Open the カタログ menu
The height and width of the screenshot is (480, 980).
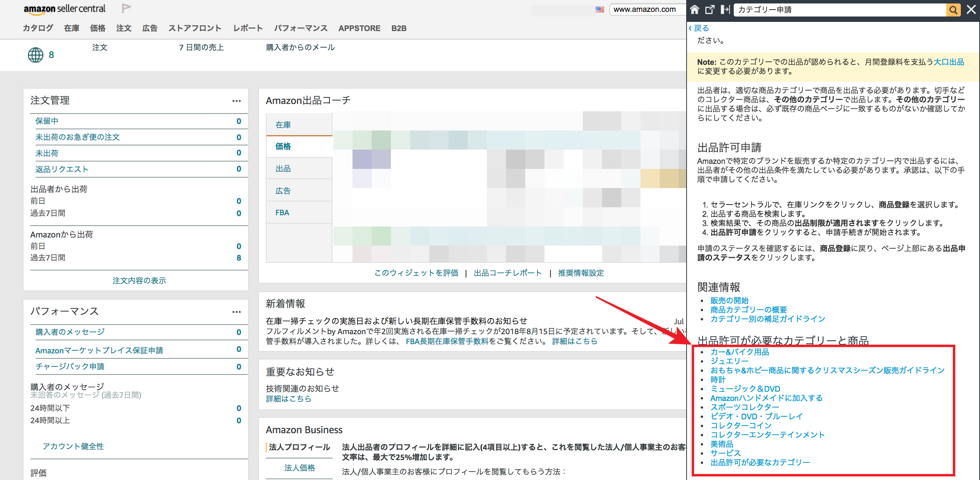point(38,28)
